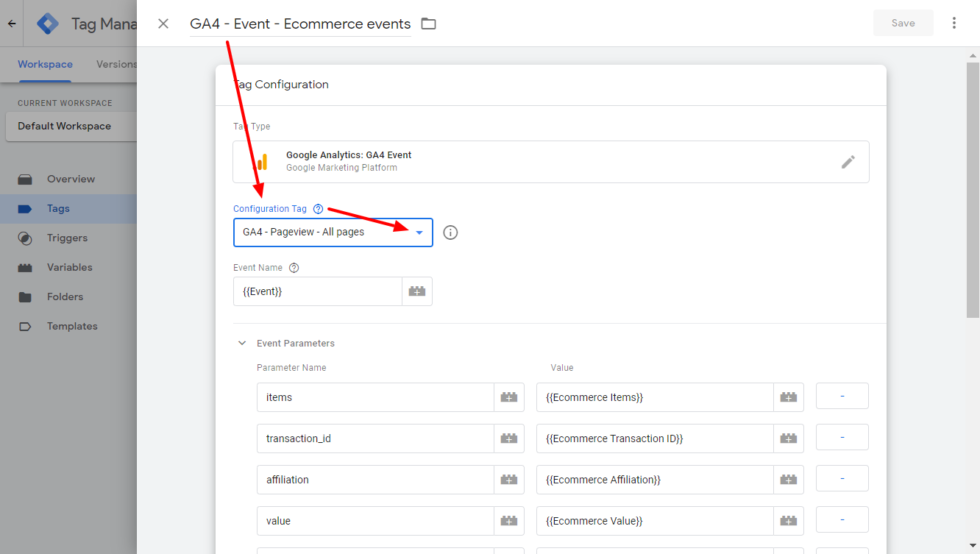The height and width of the screenshot is (554, 980).
Task: Click the items parameter name field
Action: click(x=375, y=398)
